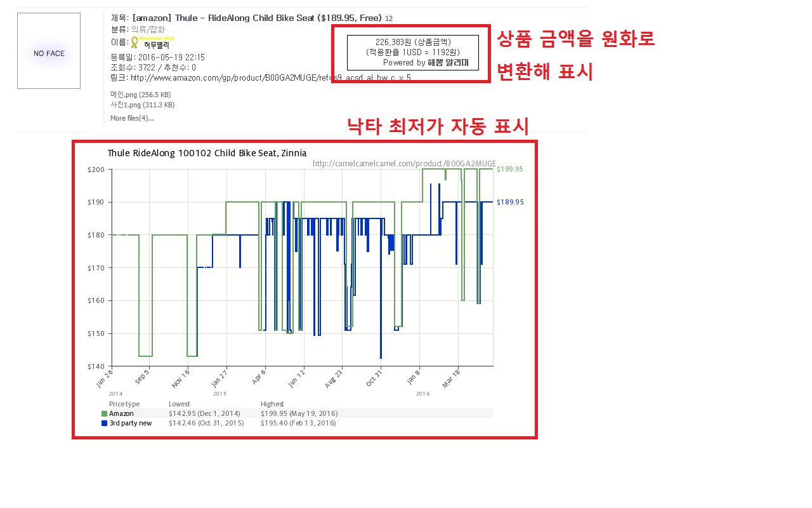
Task: Click the Amazon highest price $199.95 (May 19, 2016)
Action: click(299, 413)
